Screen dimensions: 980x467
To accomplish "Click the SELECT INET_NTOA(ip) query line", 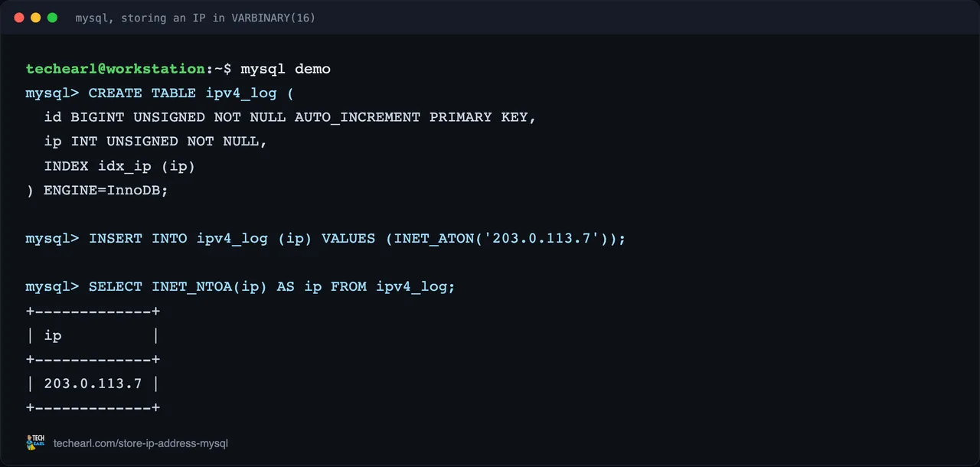I will point(240,287).
